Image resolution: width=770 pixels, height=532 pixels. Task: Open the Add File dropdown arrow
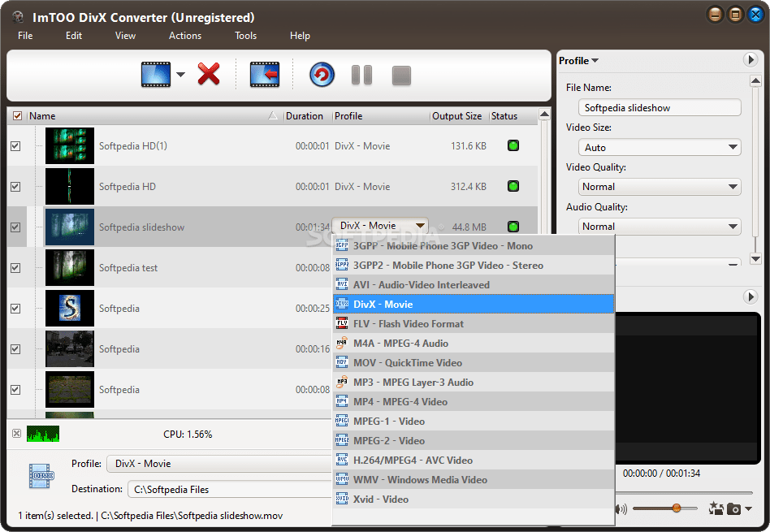tap(180, 75)
